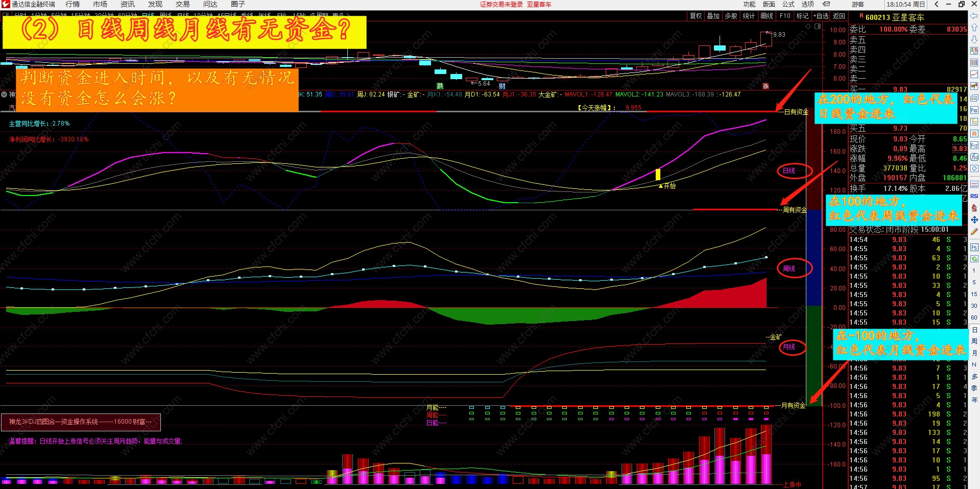This screenshot has width=980, height=489.
Task: Open the 发现 menu
Action: point(155,4)
